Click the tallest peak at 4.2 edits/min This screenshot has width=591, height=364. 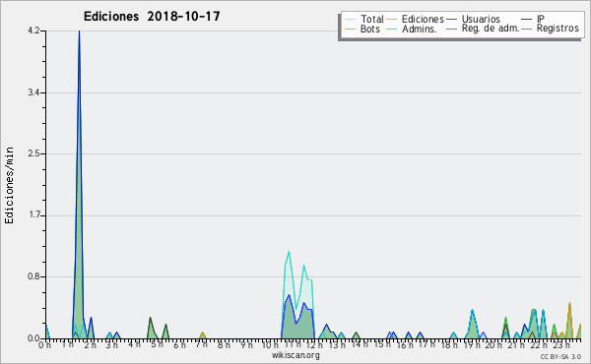[x=79, y=31]
